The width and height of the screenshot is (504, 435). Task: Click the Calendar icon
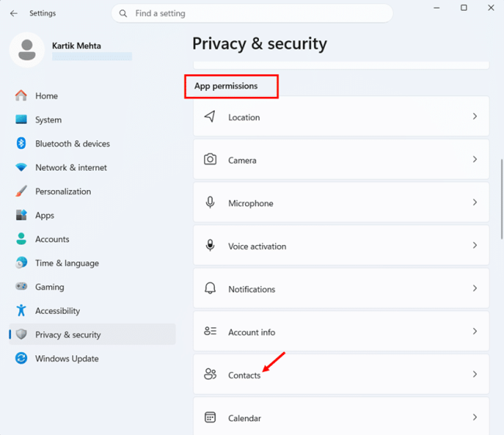click(210, 417)
